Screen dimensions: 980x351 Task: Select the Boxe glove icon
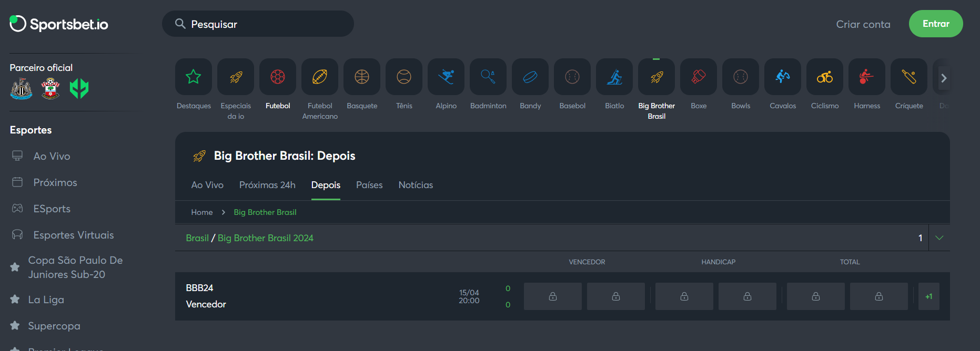(699, 77)
